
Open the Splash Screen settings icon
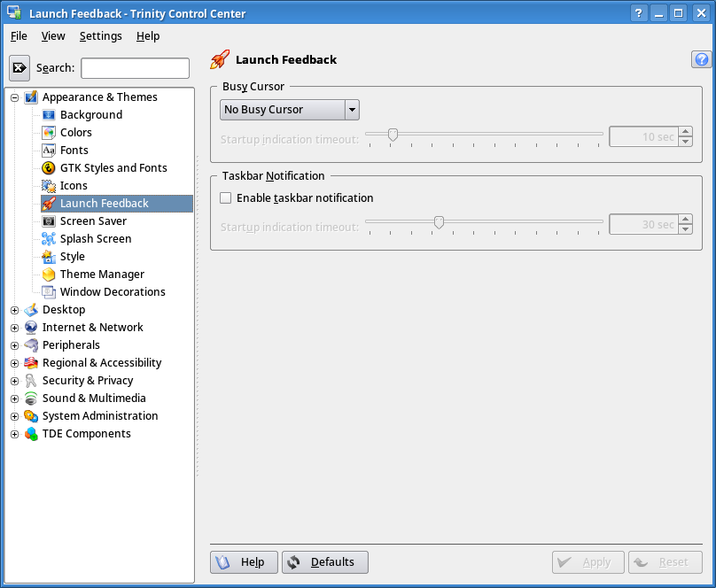pos(48,238)
